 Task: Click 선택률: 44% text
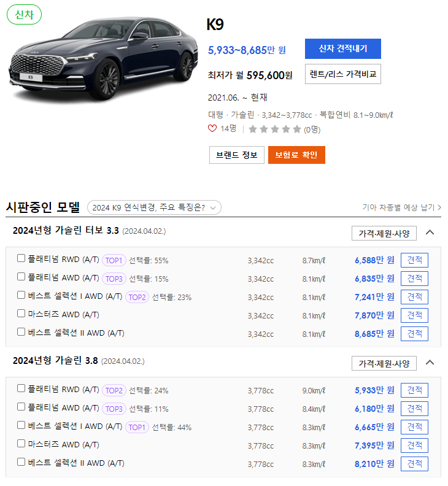coord(172,428)
